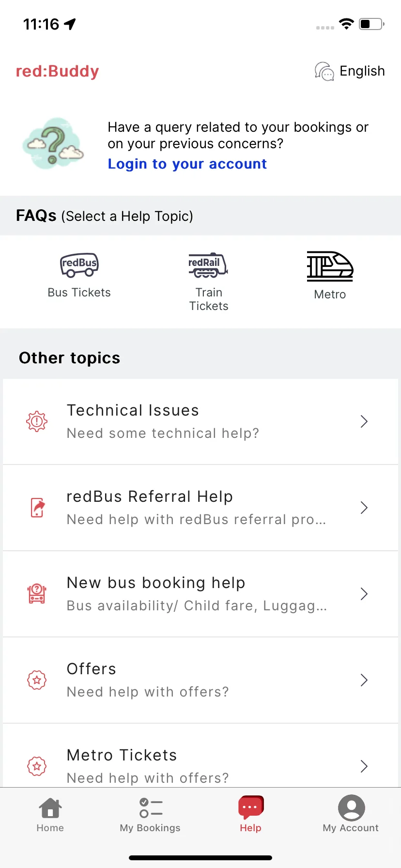
Task: Open the My Account tab
Action: tap(351, 815)
